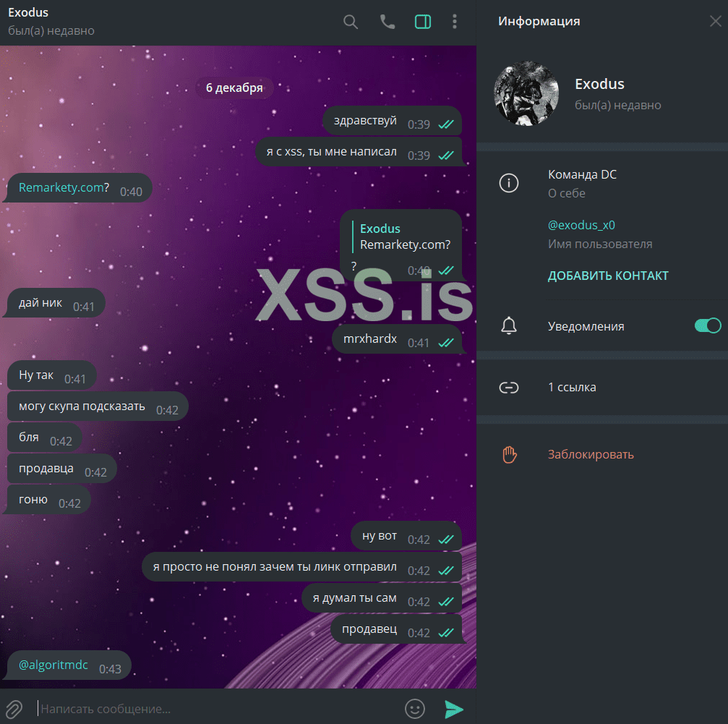Image resolution: width=728 pixels, height=724 pixels.
Task: Click the Exodus name in info panel
Action: pyautogui.click(x=599, y=84)
